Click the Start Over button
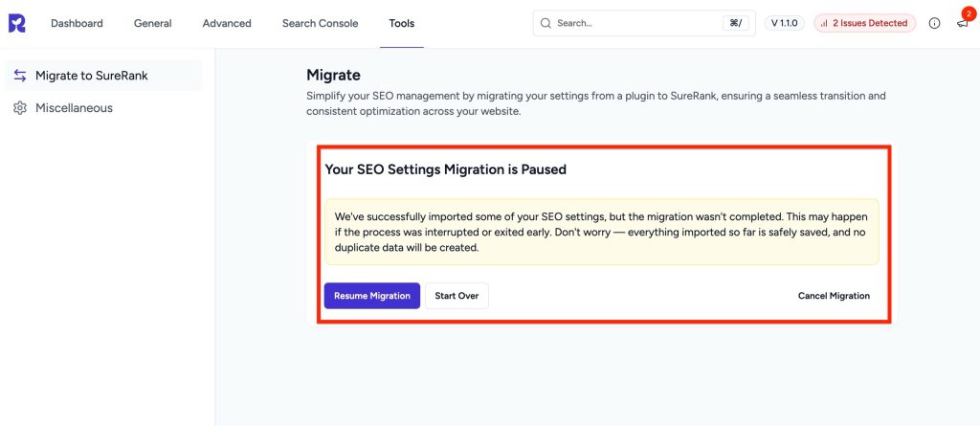This screenshot has height=426, width=980. point(457,296)
